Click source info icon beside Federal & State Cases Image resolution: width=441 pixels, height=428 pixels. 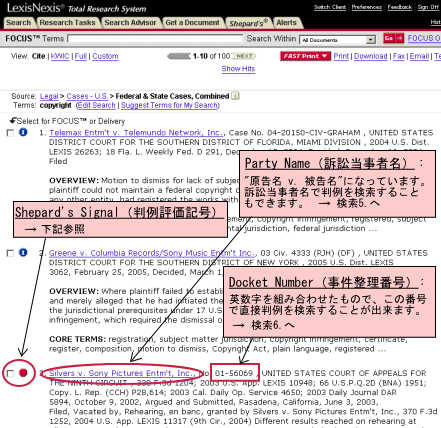point(235,96)
